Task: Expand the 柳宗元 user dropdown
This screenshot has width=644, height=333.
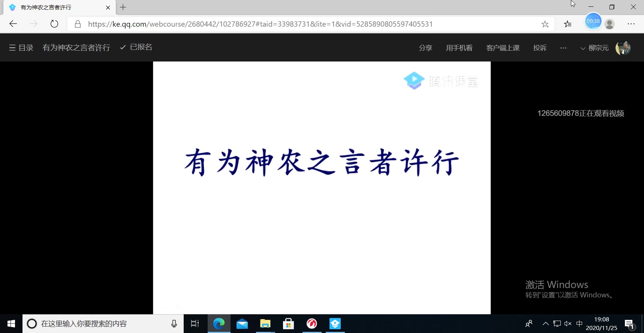Action: click(x=595, y=48)
